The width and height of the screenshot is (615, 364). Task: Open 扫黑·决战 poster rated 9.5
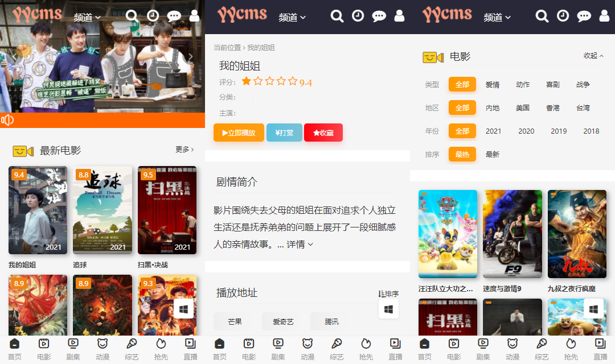[167, 210]
